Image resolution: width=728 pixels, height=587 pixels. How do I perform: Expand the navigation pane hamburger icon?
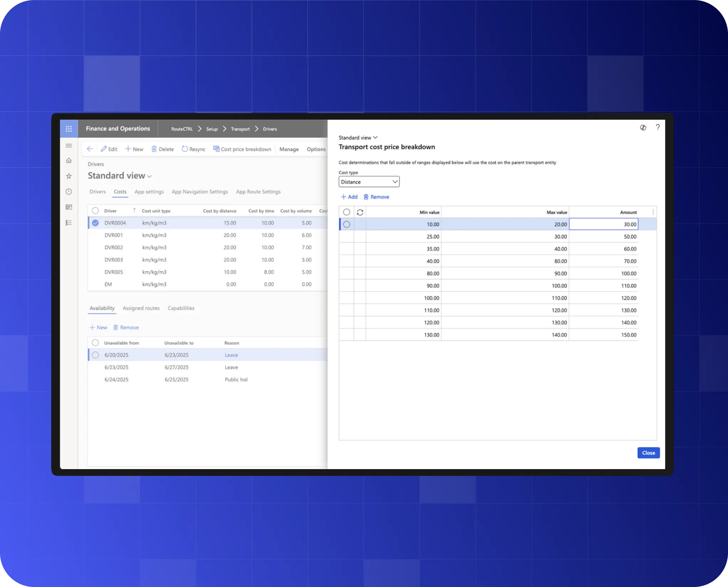69,146
